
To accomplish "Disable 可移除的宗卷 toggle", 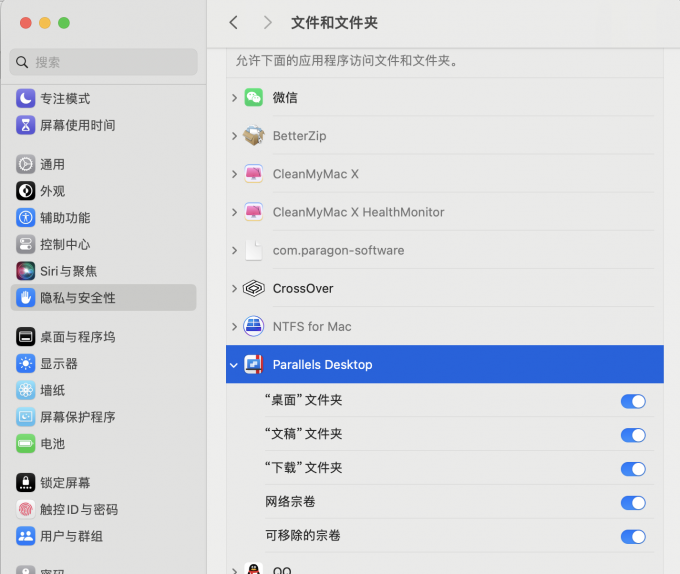I will pyautogui.click(x=633, y=537).
